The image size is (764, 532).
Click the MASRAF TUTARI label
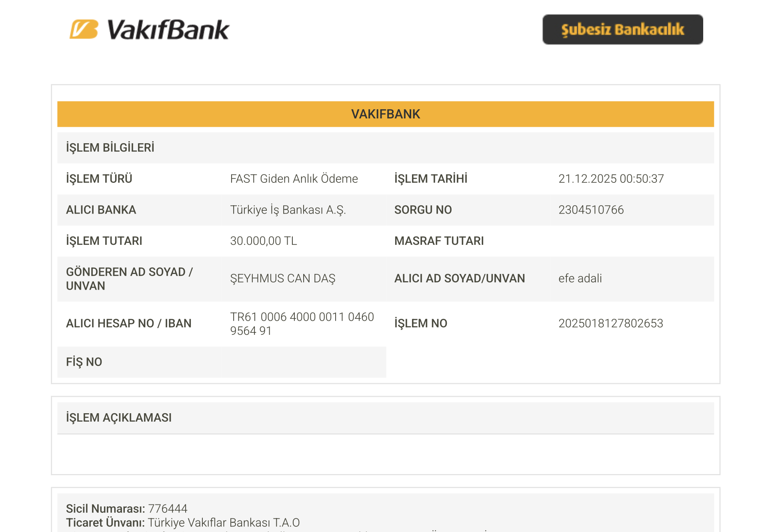coord(439,241)
